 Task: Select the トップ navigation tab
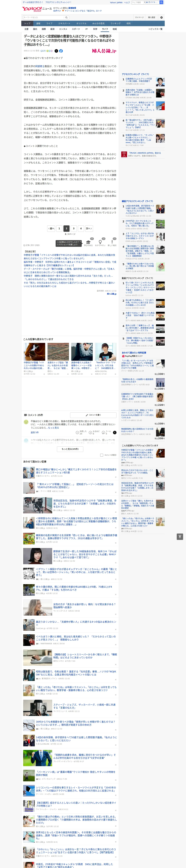coord(27,24)
